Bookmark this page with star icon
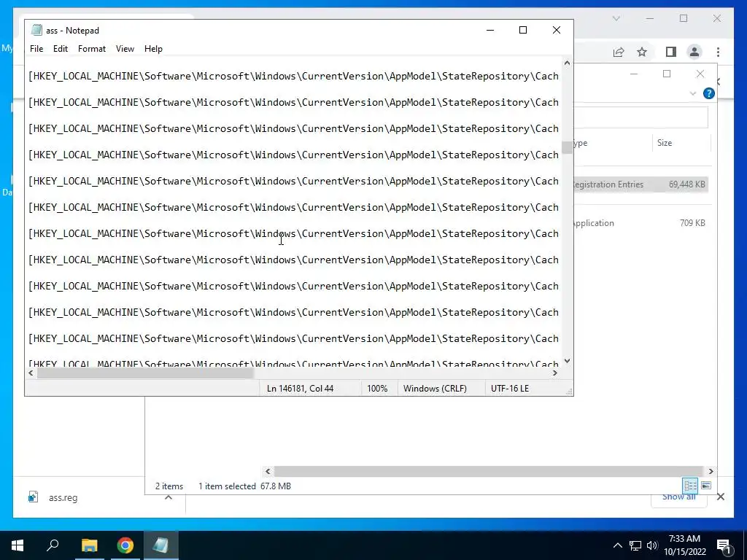Image resolution: width=747 pixels, height=560 pixels. point(642,52)
